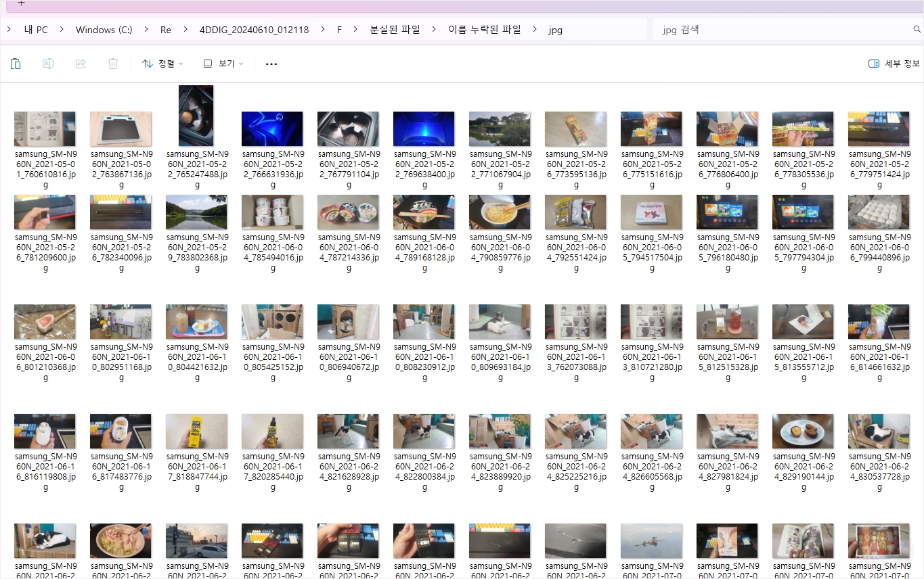The width and height of the screenshot is (924, 579).
Task: Click the Share icon in the toolbar
Action: point(81,64)
